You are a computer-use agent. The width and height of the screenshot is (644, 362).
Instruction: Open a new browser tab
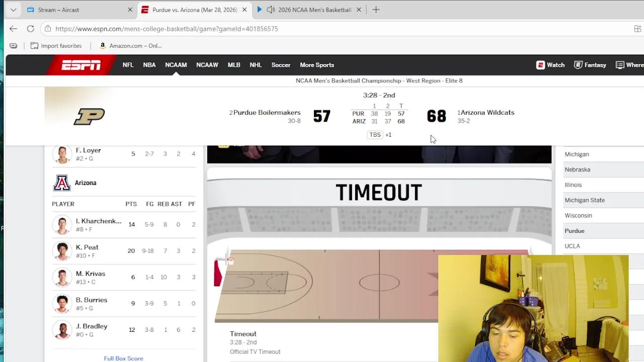click(x=376, y=10)
